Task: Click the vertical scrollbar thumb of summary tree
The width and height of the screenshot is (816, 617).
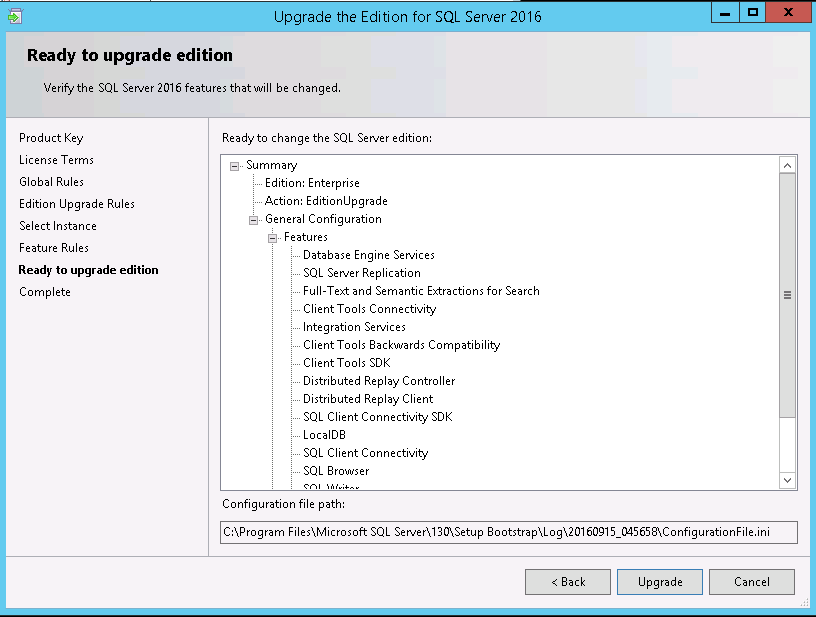Action: [x=787, y=295]
